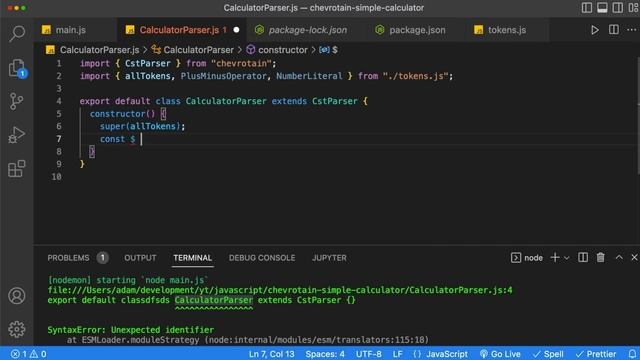Kill the terminal with trash icon
The height and width of the screenshot is (360, 640).
pos(600,258)
